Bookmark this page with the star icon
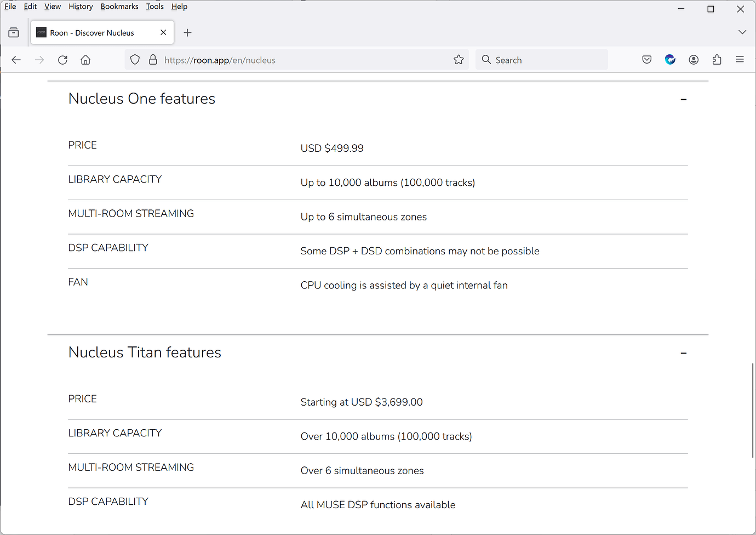 tap(459, 59)
